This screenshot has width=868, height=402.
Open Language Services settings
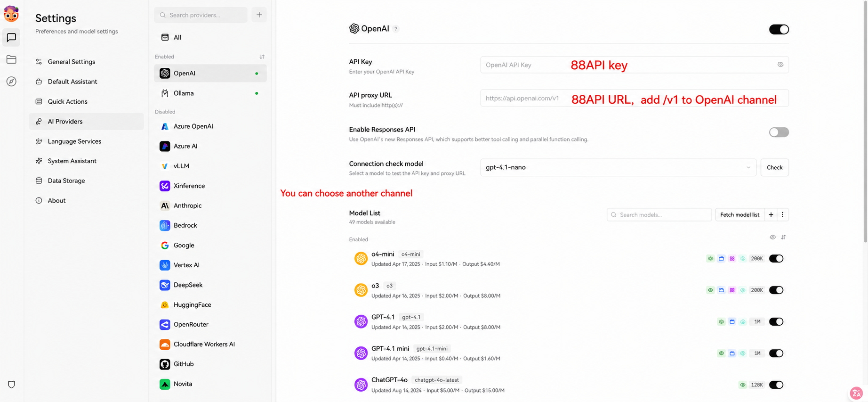pos(87,141)
